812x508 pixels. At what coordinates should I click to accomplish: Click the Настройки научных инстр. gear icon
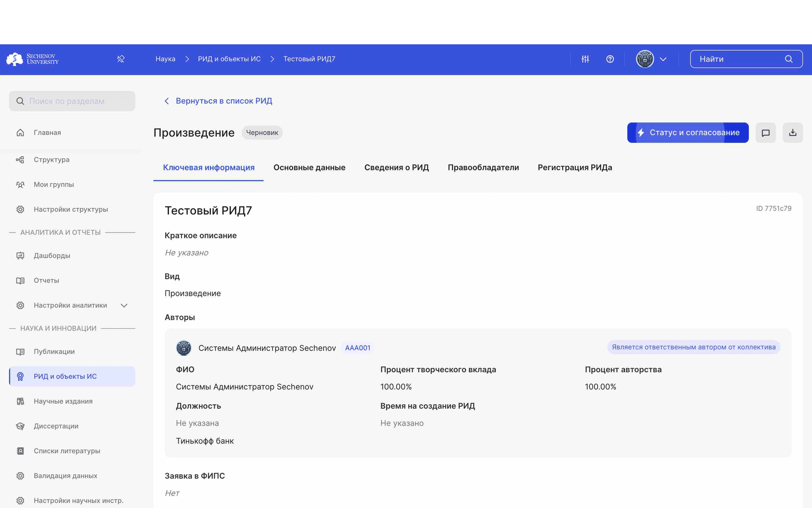click(20, 501)
